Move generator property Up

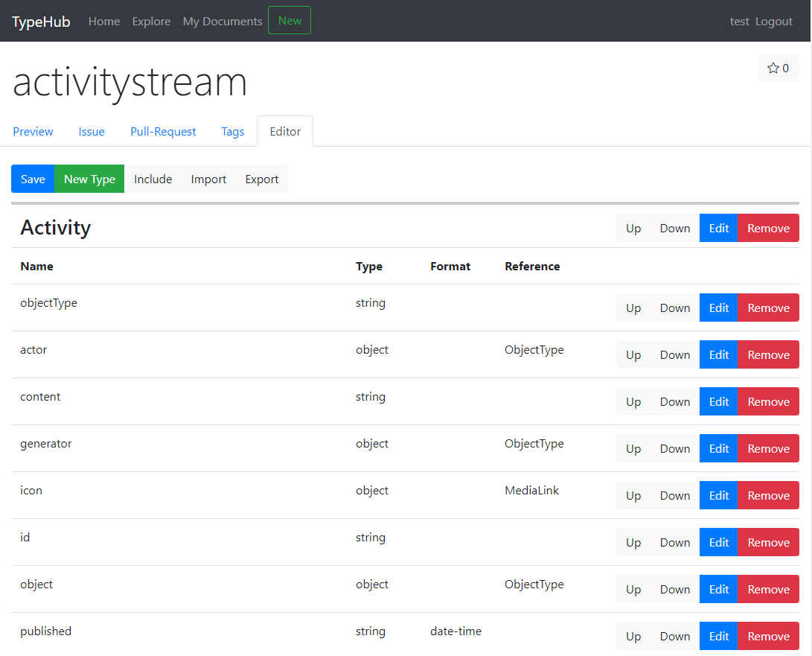633,448
